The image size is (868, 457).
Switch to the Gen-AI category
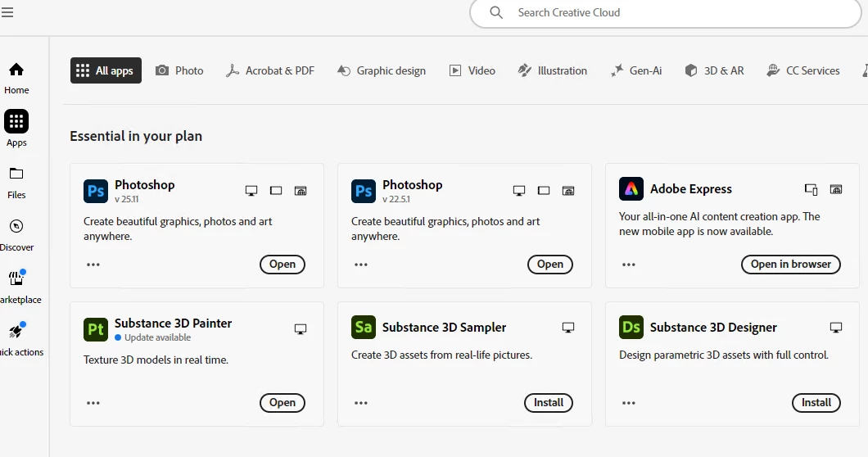click(636, 70)
